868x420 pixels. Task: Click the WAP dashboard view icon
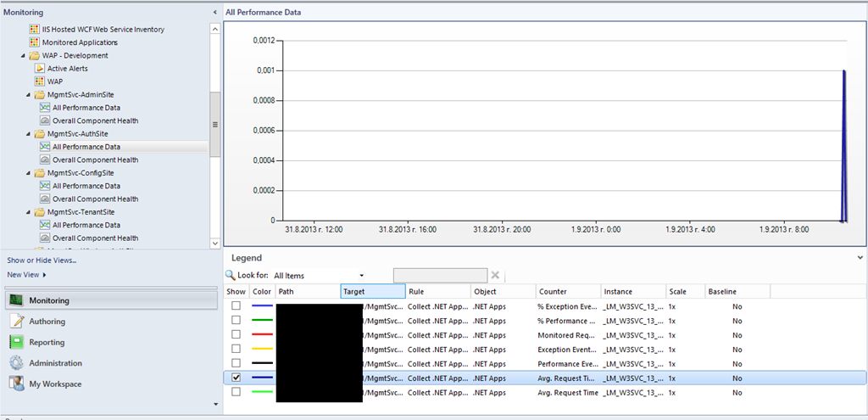40,81
